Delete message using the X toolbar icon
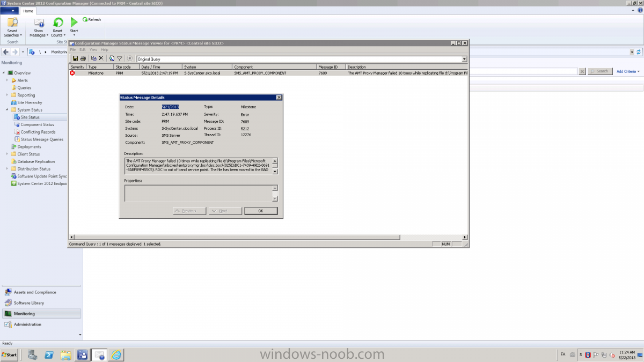This screenshot has width=644, height=362. (x=101, y=58)
